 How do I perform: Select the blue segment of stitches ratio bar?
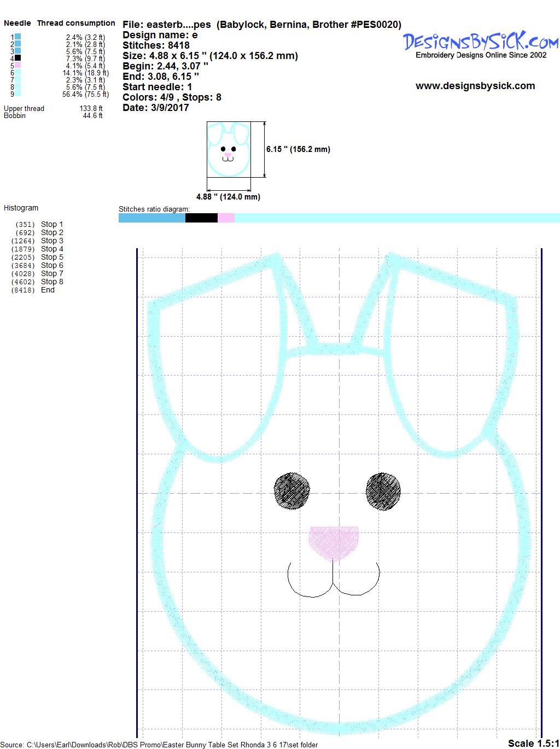(x=151, y=218)
